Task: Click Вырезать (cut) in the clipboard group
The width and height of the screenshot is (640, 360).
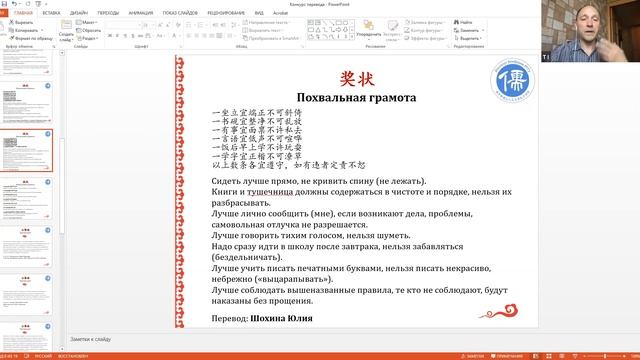Action: click(21, 22)
